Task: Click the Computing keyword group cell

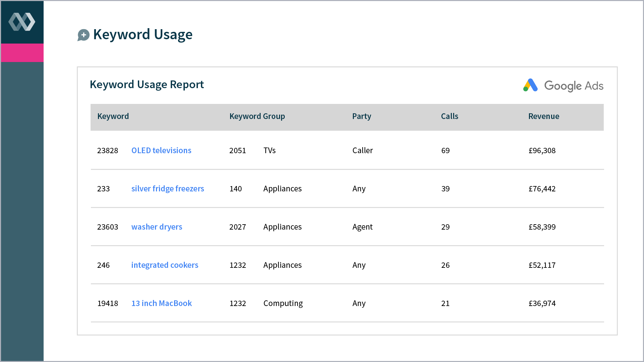Action: 283,303
